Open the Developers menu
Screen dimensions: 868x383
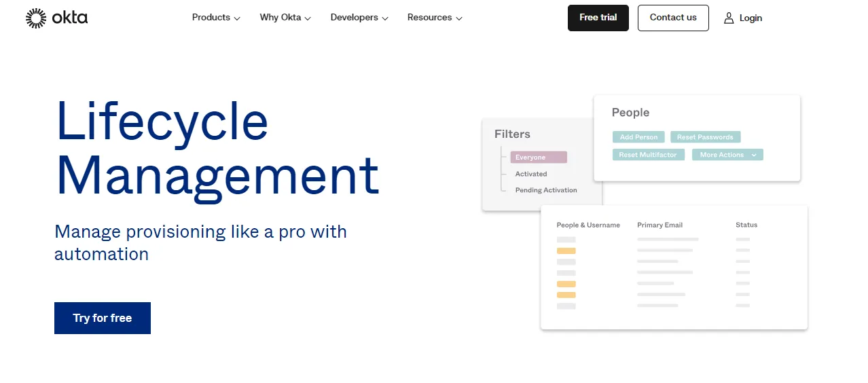(x=359, y=18)
